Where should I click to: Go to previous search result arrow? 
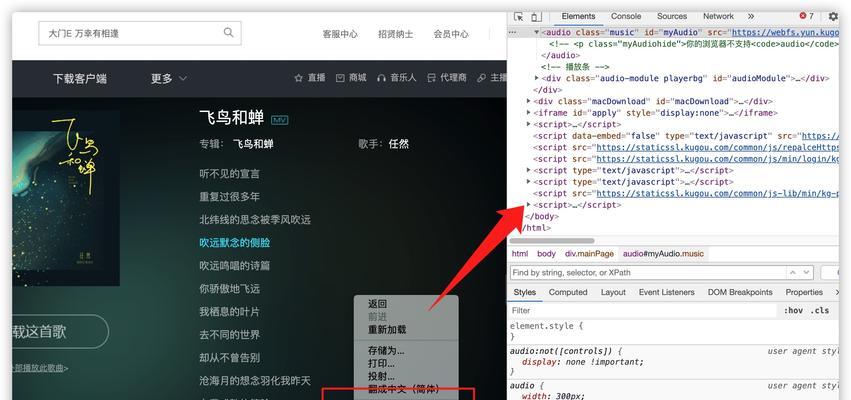pyautogui.click(x=793, y=272)
